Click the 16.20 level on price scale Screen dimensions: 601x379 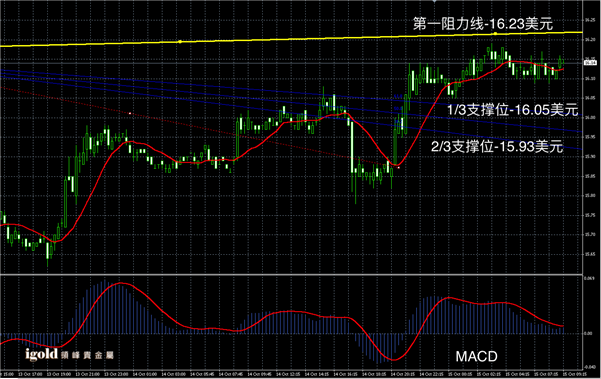coord(590,39)
